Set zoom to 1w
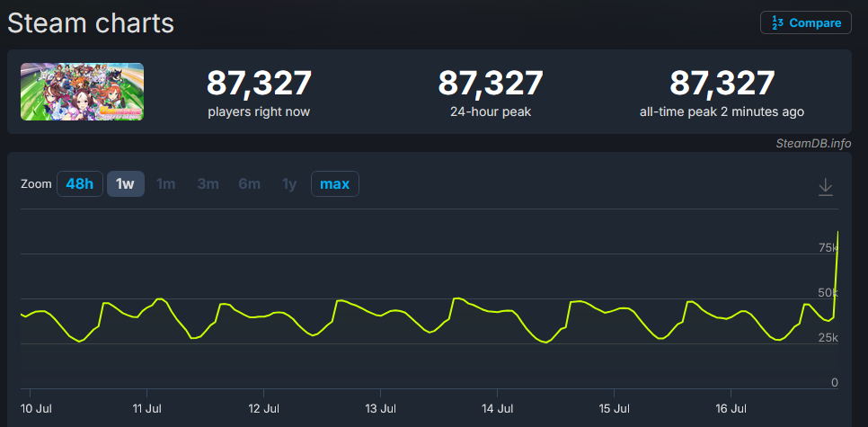Screen dimensions: 868x427 [126, 184]
